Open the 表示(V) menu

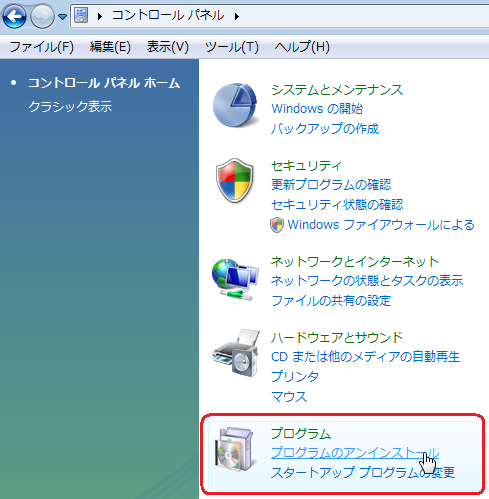coord(168,47)
